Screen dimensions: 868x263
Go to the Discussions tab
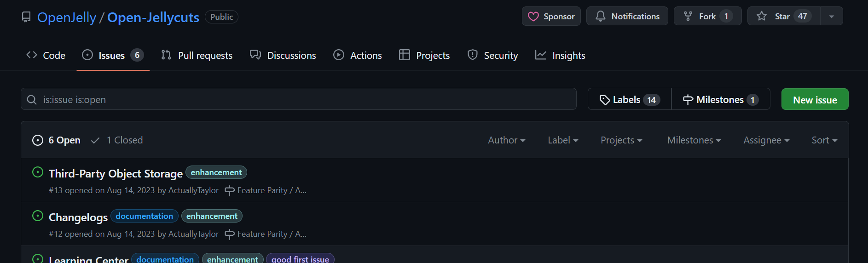tap(283, 55)
